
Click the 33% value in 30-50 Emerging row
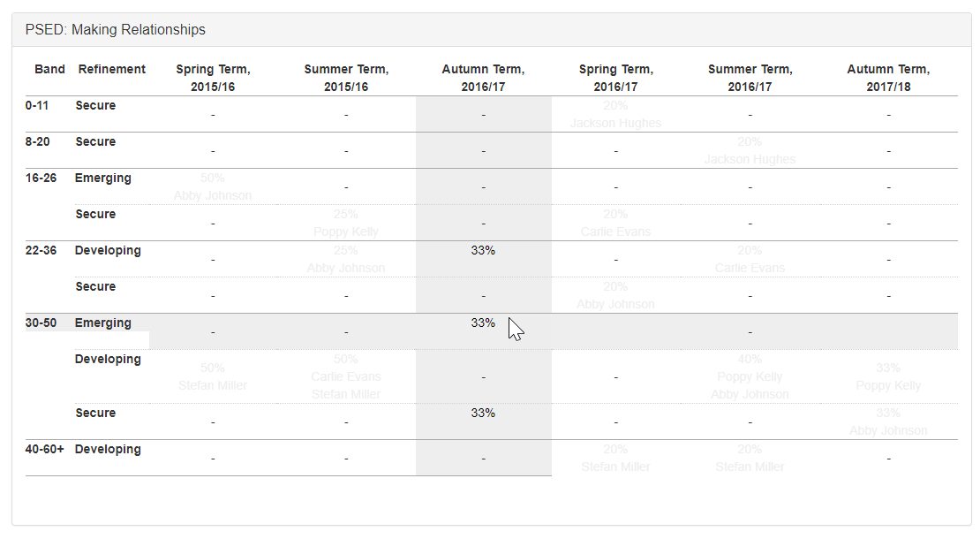pyautogui.click(x=483, y=323)
